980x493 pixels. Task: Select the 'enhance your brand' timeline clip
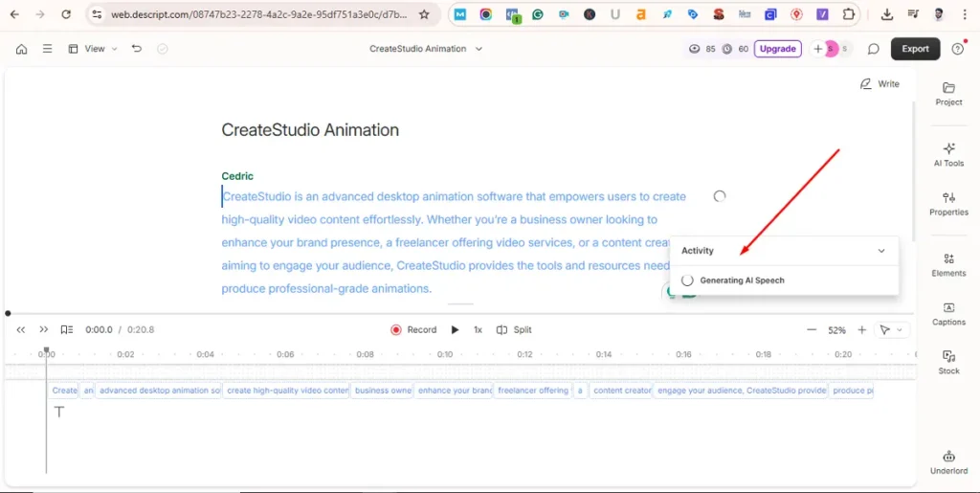click(x=454, y=391)
